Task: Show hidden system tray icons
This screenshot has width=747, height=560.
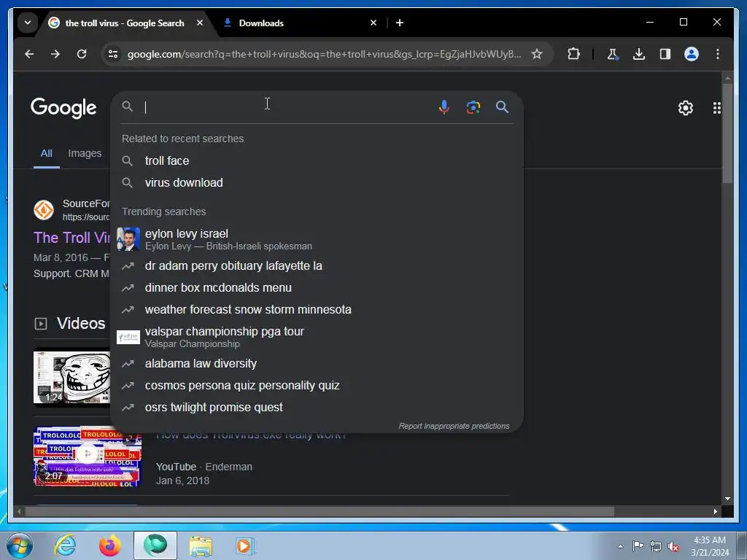Action: (620, 546)
